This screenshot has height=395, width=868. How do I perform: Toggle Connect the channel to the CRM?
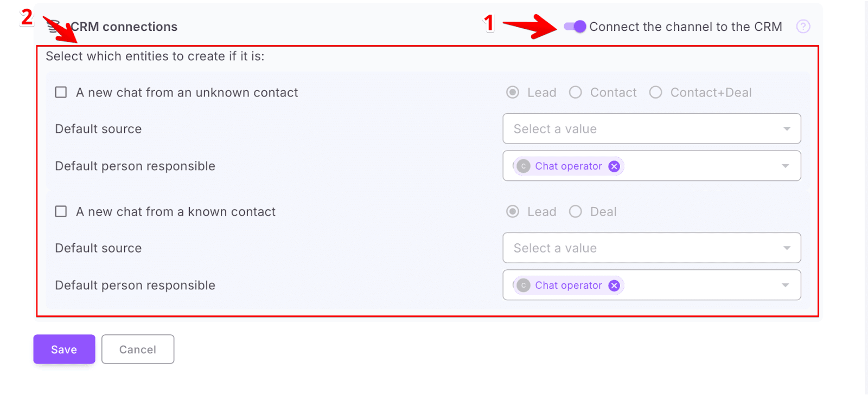[x=575, y=27]
